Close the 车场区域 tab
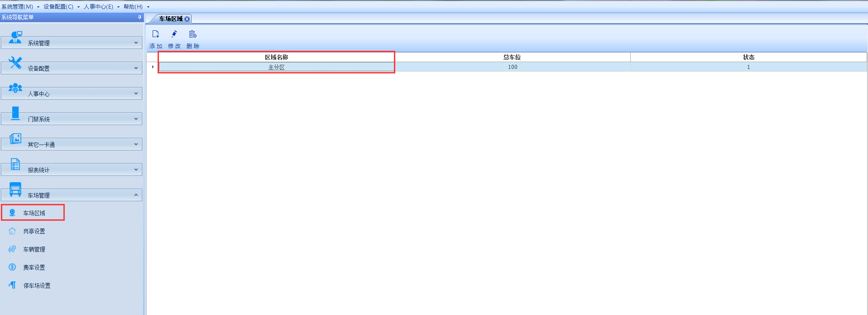868x315 pixels. pos(187,19)
